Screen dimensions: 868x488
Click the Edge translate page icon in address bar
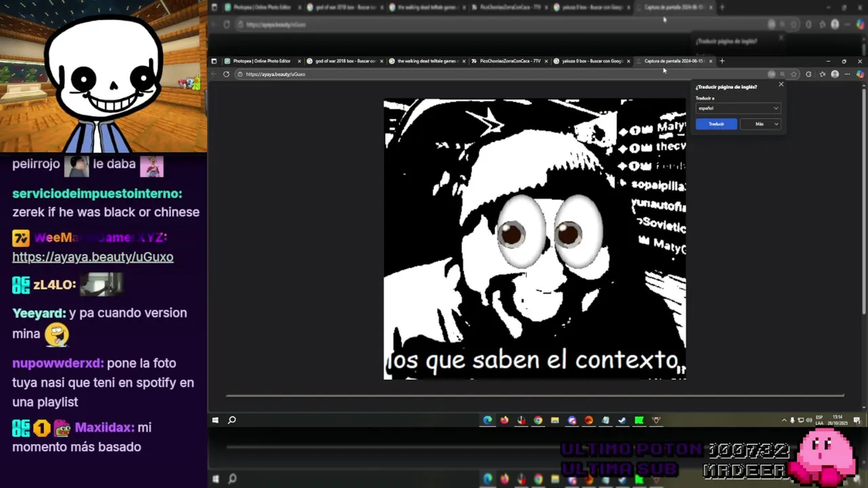tap(772, 74)
